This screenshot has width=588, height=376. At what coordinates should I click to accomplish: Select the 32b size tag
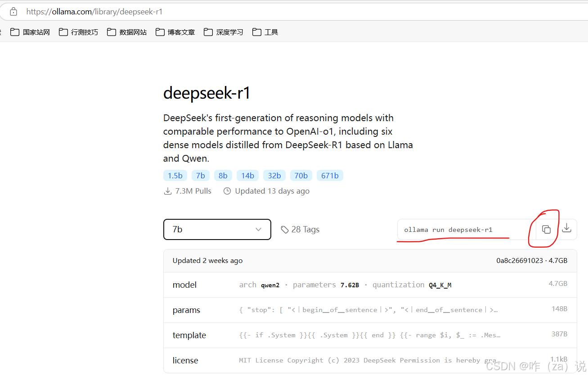(x=274, y=176)
